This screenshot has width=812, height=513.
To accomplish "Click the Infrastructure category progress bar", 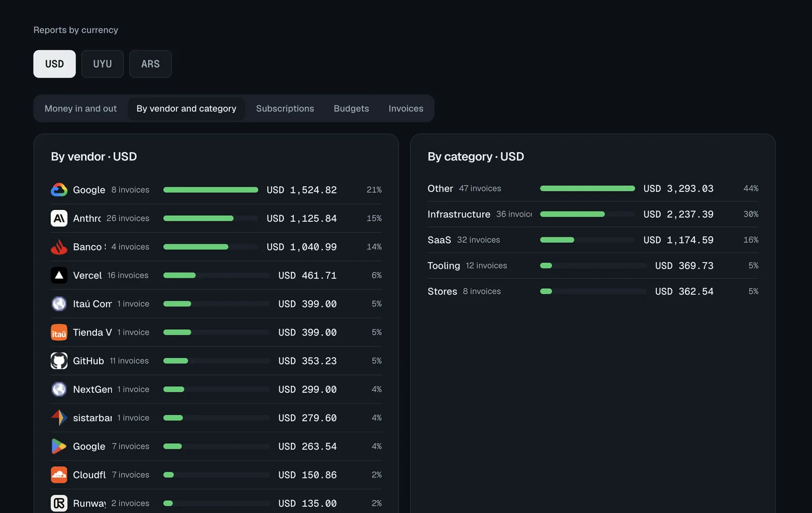I will pos(587,214).
